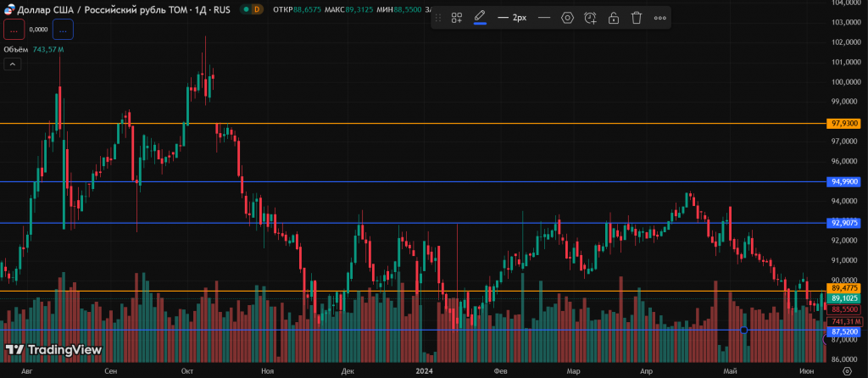Click the blue buy price button
This screenshot has width=868, height=378.
tap(63, 30)
